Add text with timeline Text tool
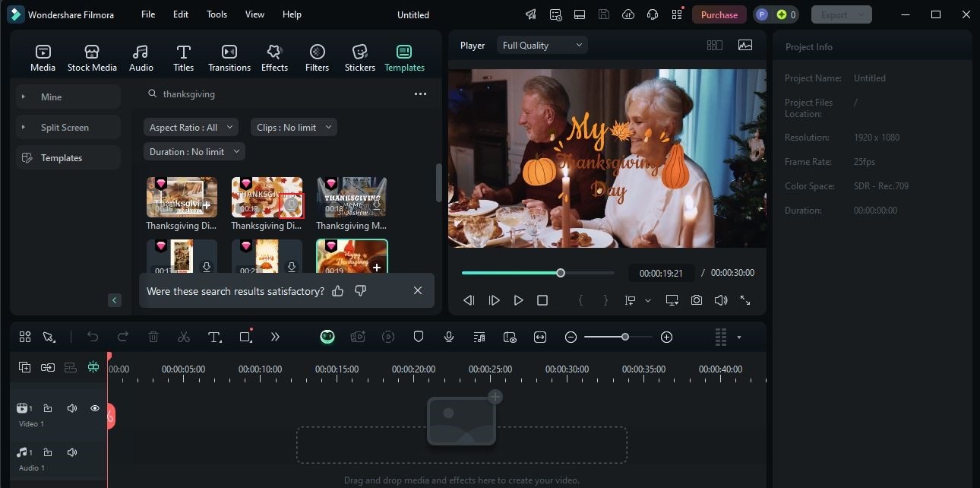The image size is (980, 488). pyautogui.click(x=215, y=337)
